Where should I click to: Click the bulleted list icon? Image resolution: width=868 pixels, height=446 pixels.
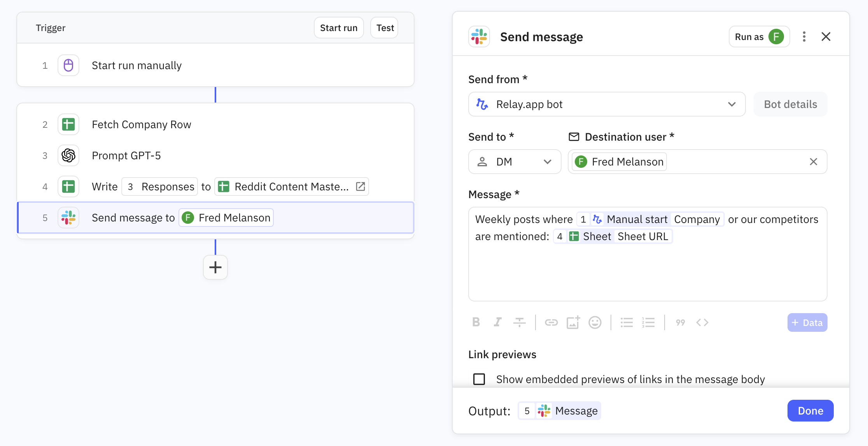coord(626,322)
